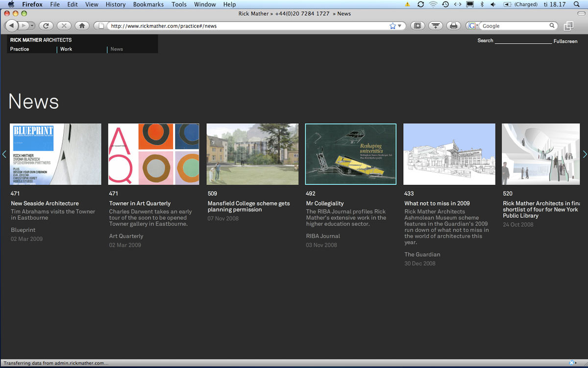Open the Downloads toolbar button
The image size is (588, 368).
coord(436,26)
